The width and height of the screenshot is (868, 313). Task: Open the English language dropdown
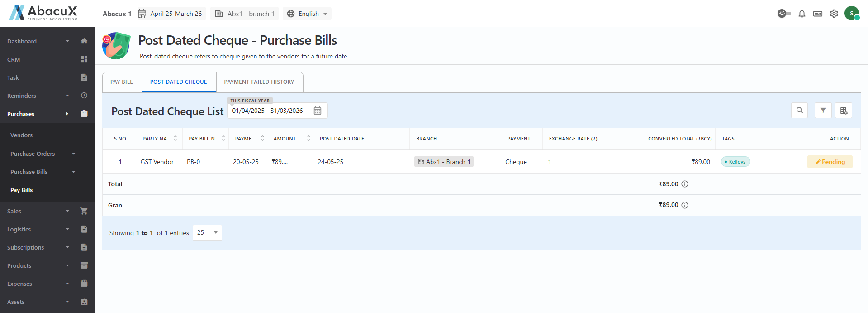pos(308,14)
